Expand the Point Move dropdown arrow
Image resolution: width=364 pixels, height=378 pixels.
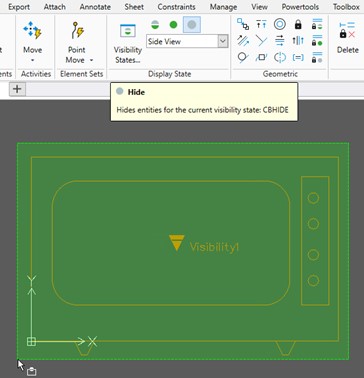coord(91,60)
